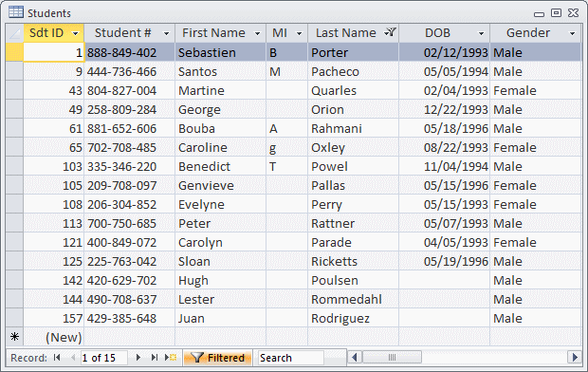Click the Student # '444-736-466'
This screenshot has height=372, width=588.
coord(129,71)
